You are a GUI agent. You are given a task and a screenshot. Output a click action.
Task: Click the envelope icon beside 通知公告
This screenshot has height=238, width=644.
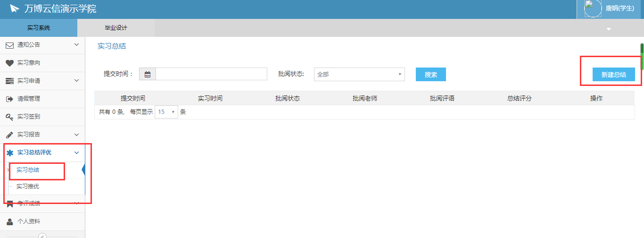9,45
